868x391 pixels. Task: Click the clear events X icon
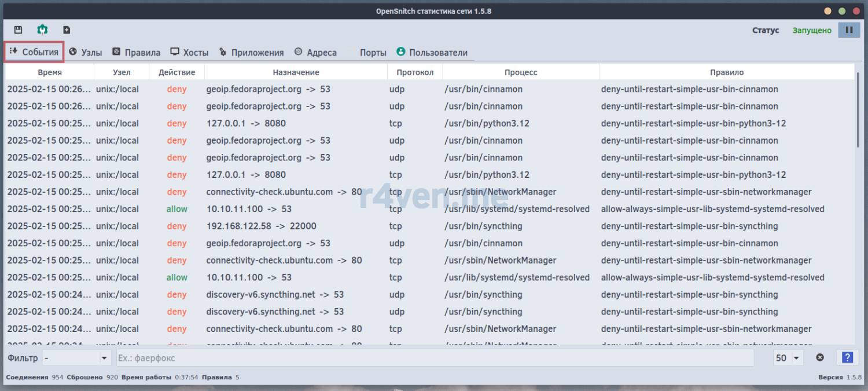819,357
